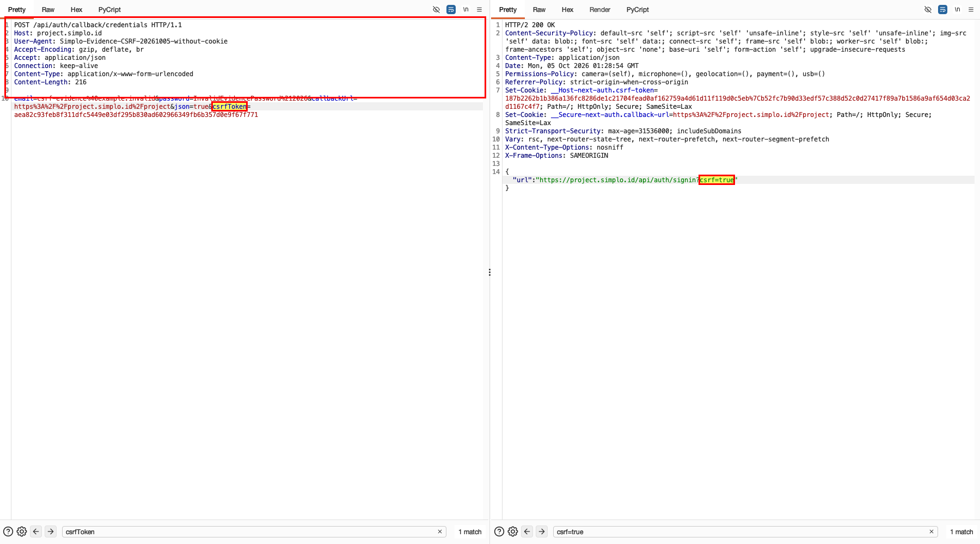Viewport: 980px width, 544px height.
Task: Switch request pane to the Raw tab
Action: click(48, 10)
